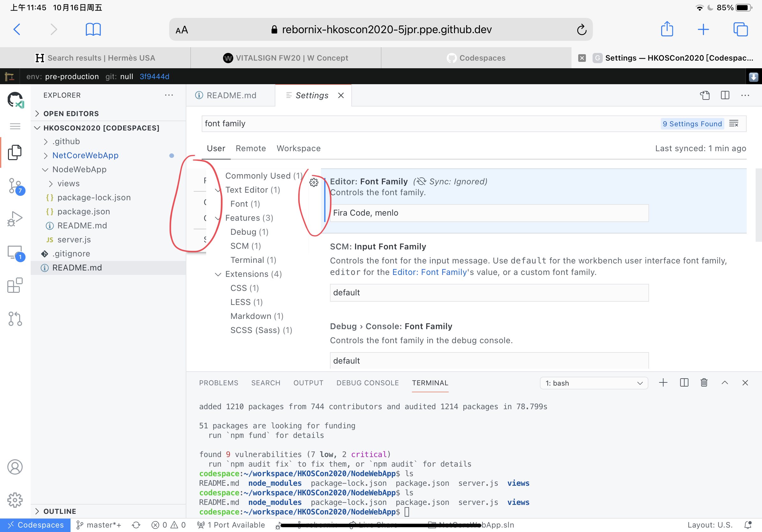The image size is (762, 532).
Task: Open the Extensions view
Action: (15, 285)
